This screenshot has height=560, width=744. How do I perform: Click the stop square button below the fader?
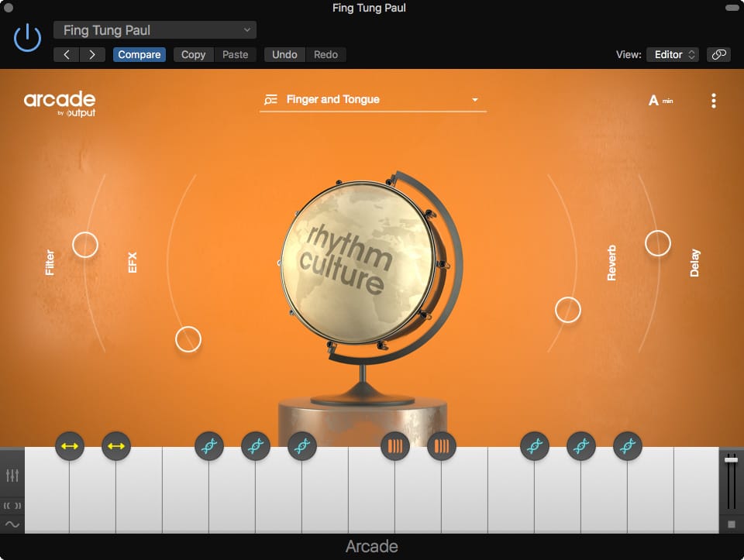(x=731, y=524)
